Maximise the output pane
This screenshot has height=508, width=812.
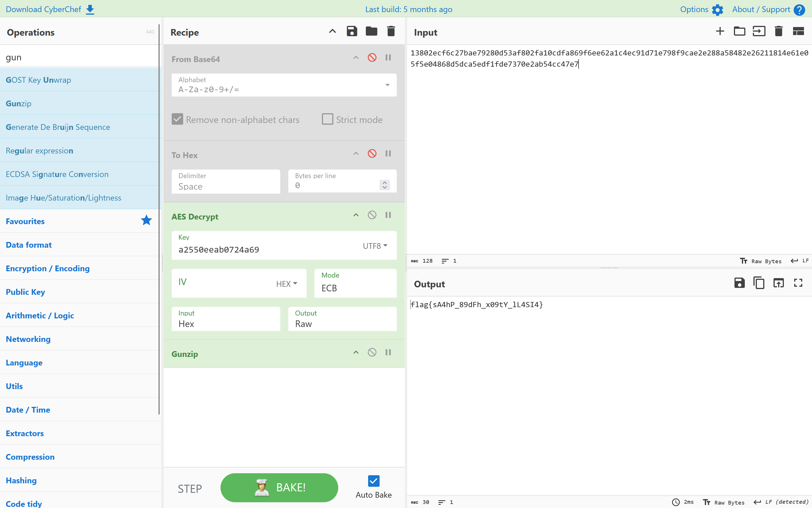[798, 283]
